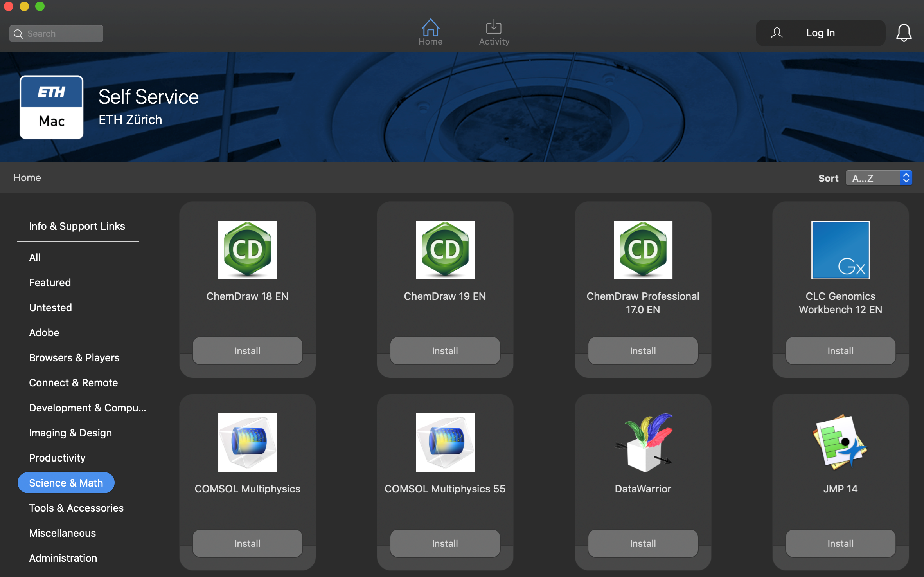The height and width of the screenshot is (577, 924).
Task: Click the notifications bell icon
Action: click(x=904, y=33)
